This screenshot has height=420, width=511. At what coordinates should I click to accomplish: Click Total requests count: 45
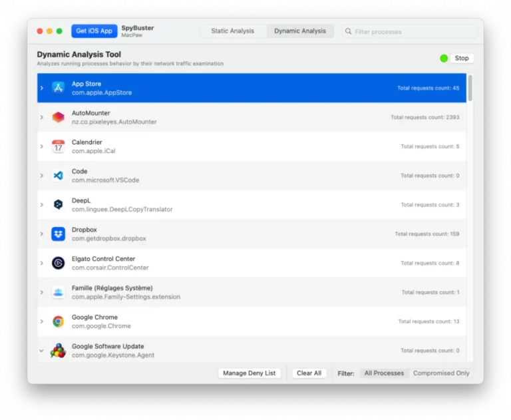click(428, 88)
